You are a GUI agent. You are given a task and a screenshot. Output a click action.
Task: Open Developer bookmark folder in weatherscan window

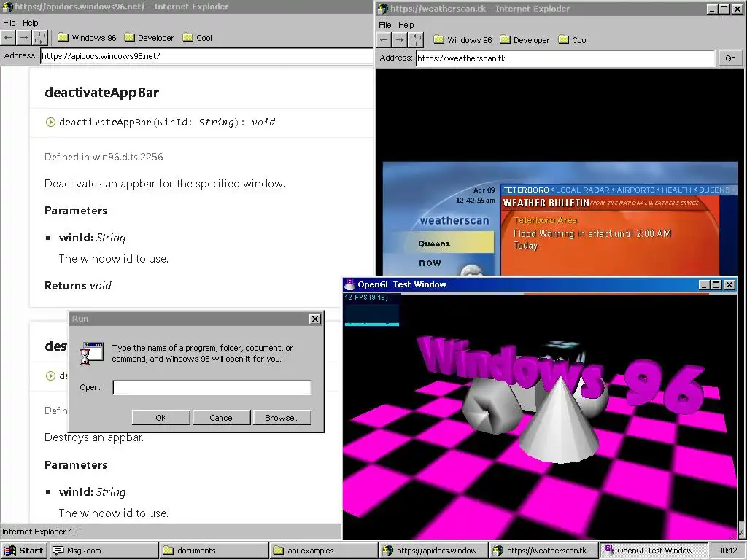(525, 40)
